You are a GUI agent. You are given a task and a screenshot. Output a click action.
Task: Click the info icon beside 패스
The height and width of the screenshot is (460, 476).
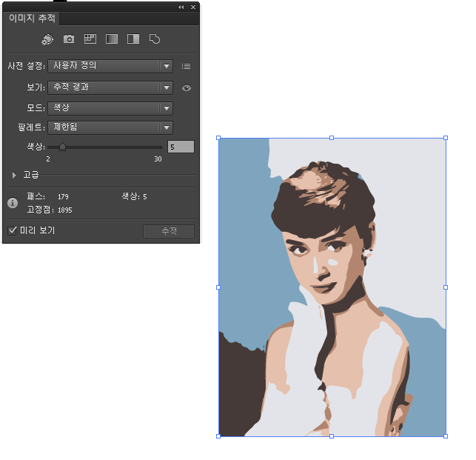coord(13,203)
